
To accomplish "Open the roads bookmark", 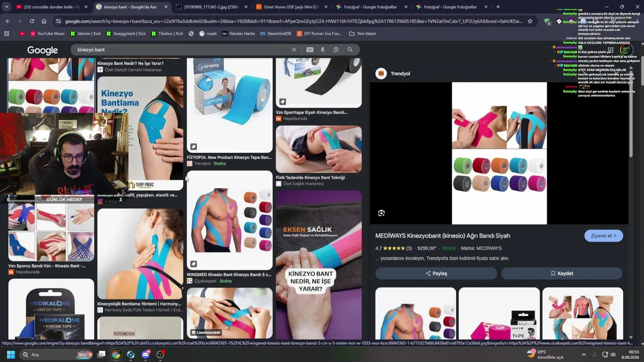I will coord(208,34).
